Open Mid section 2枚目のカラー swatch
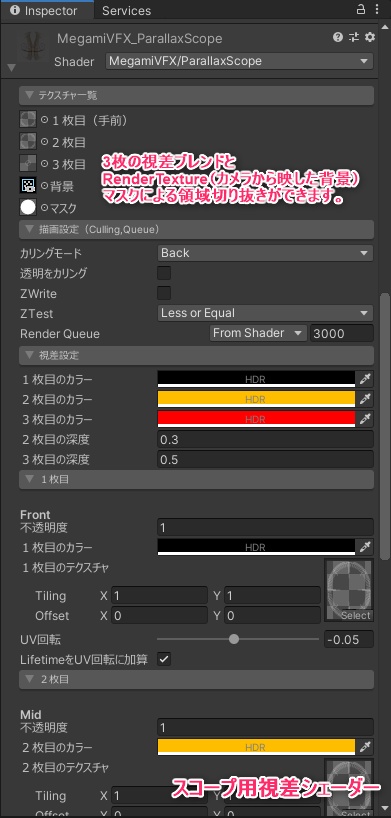Image resolution: width=391 pixels, height=818 pixels. pos(256,747)
